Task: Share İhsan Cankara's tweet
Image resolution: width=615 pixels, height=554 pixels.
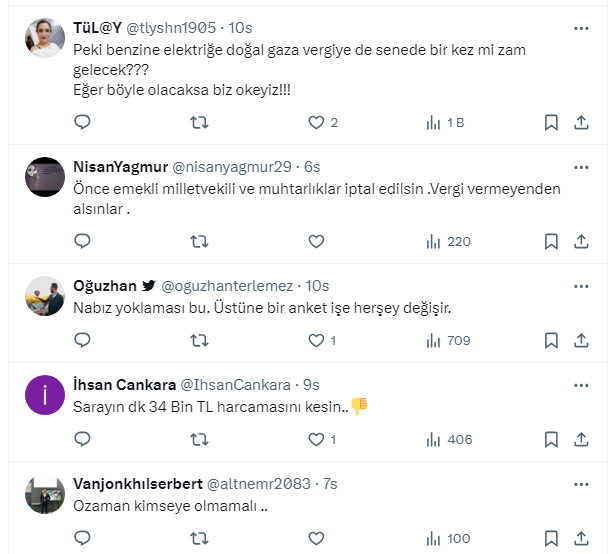Action: (582, 439)
